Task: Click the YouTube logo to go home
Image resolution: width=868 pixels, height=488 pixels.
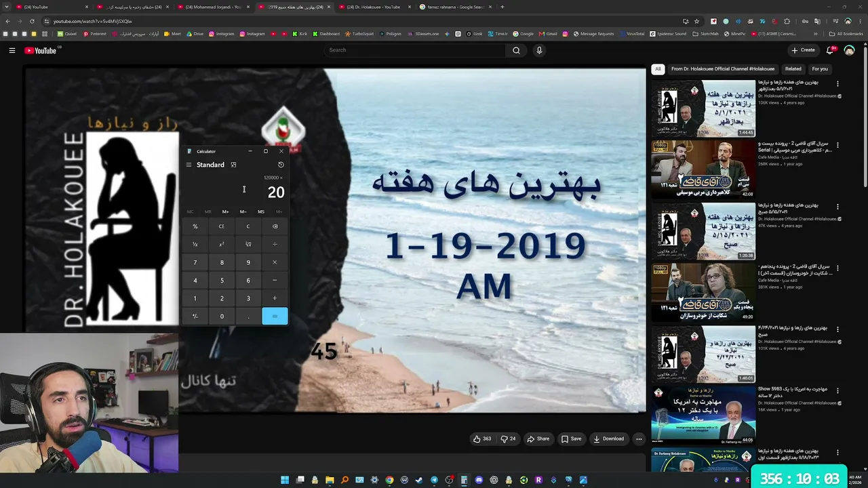Action: point(41,50)
